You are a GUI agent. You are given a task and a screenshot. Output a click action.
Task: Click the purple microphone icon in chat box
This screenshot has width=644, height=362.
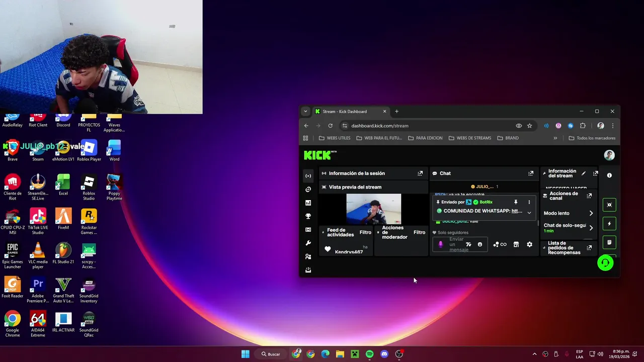pyautogui.click(x=441, y=244)
